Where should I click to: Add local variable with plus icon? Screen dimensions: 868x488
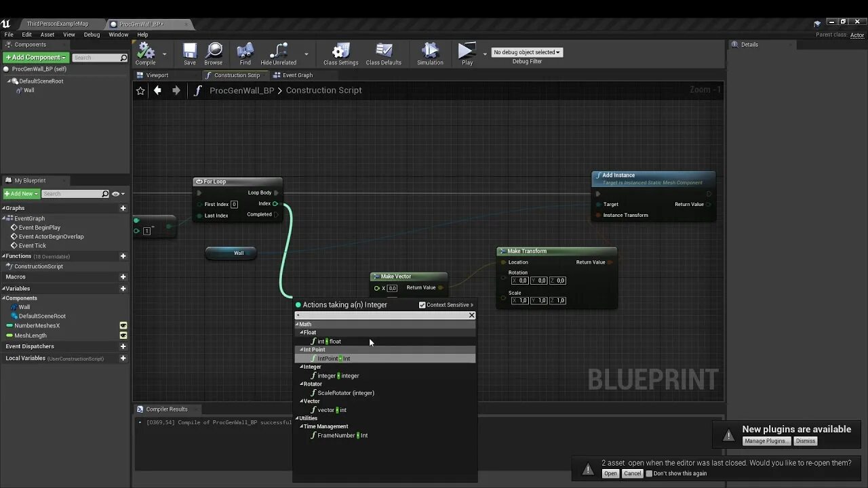[x=123, y=358]
